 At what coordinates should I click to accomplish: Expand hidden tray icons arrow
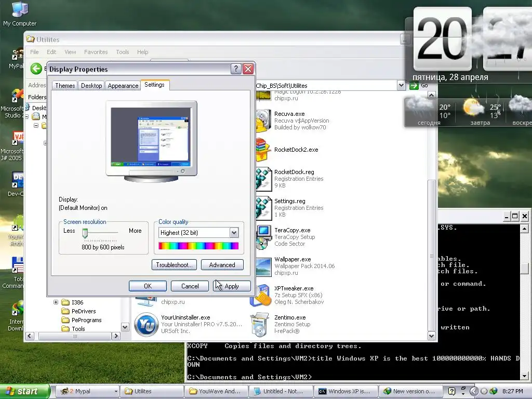click(474, 391)
